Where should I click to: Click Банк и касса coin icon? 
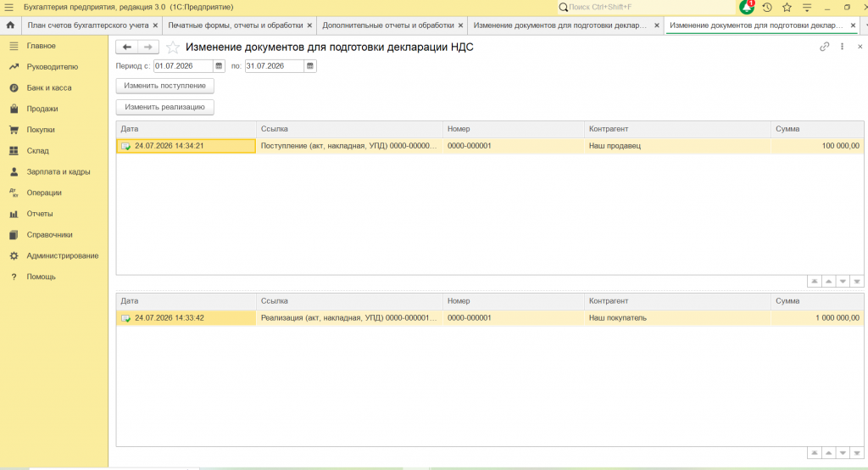tap(14, 88)
